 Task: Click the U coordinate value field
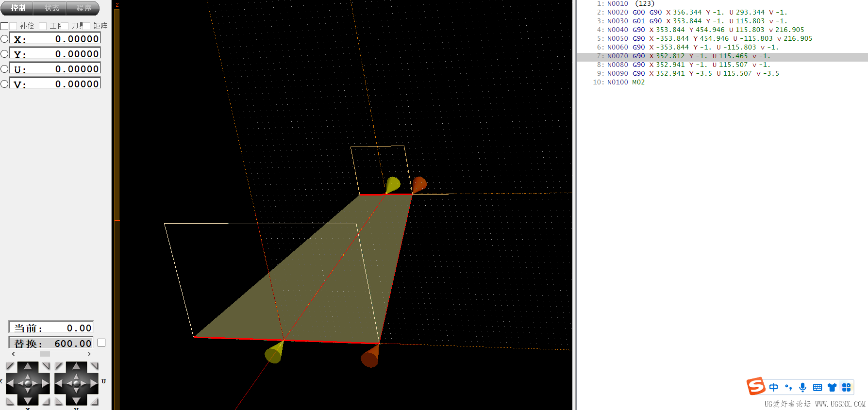click(55, 68)
